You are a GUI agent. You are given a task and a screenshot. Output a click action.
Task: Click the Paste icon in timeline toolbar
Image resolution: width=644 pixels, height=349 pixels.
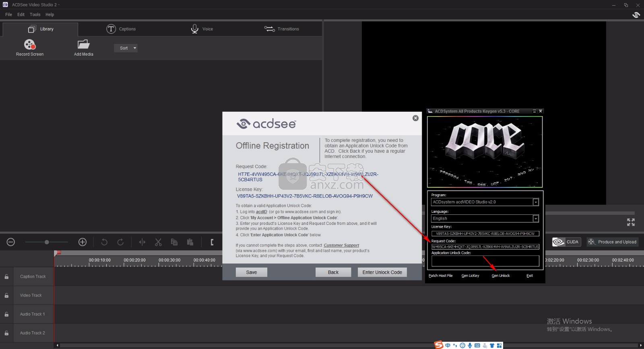click(190, 242)
